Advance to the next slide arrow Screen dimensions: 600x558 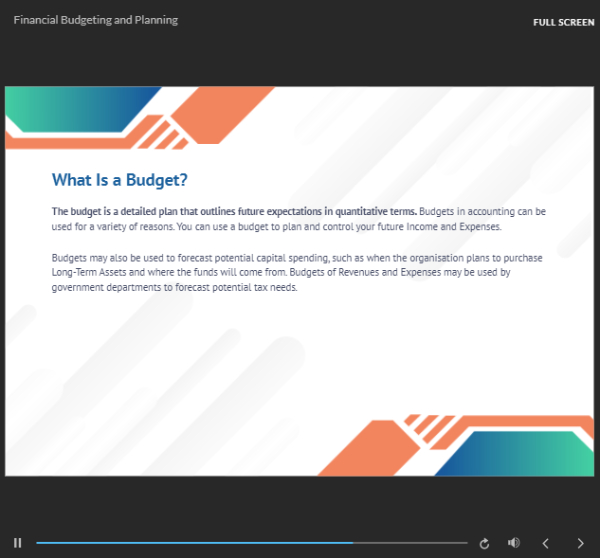coord(581,543)
